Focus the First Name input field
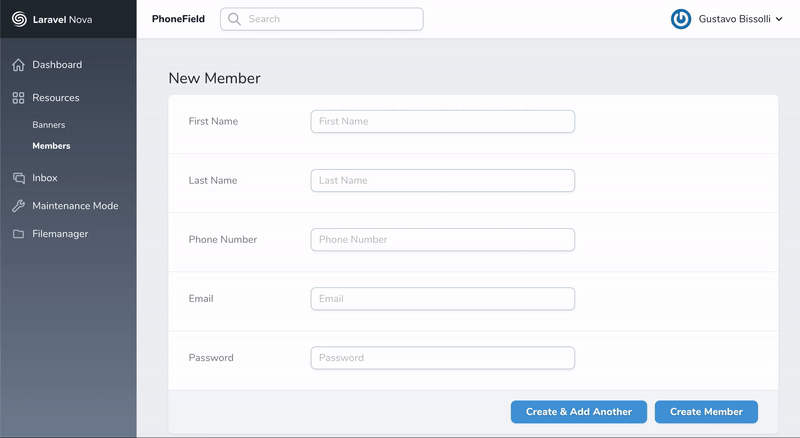800x438 pixels. tap(442, 121)
